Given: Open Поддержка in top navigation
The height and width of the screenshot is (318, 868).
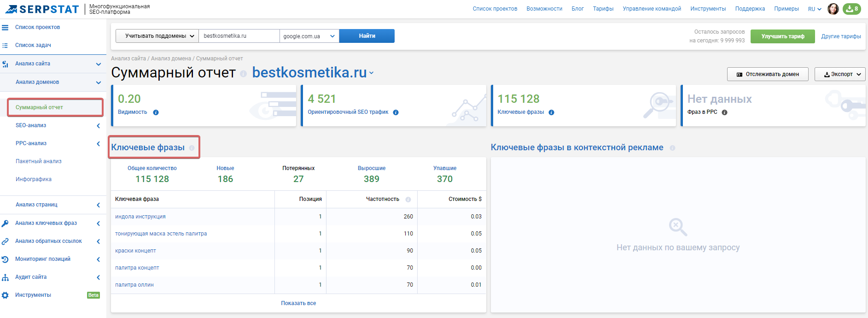Looking at the screenshot, I should tap(750, 9).
